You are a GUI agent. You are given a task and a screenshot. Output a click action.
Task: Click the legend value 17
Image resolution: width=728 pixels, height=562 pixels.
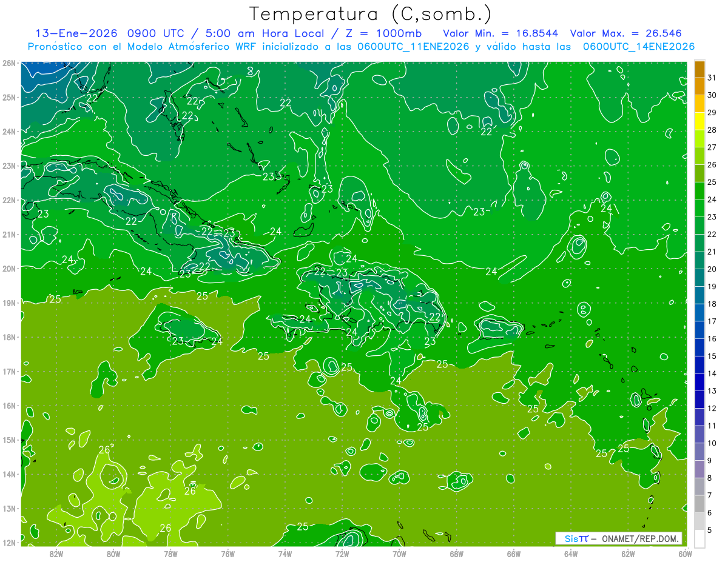click(712, 321)
